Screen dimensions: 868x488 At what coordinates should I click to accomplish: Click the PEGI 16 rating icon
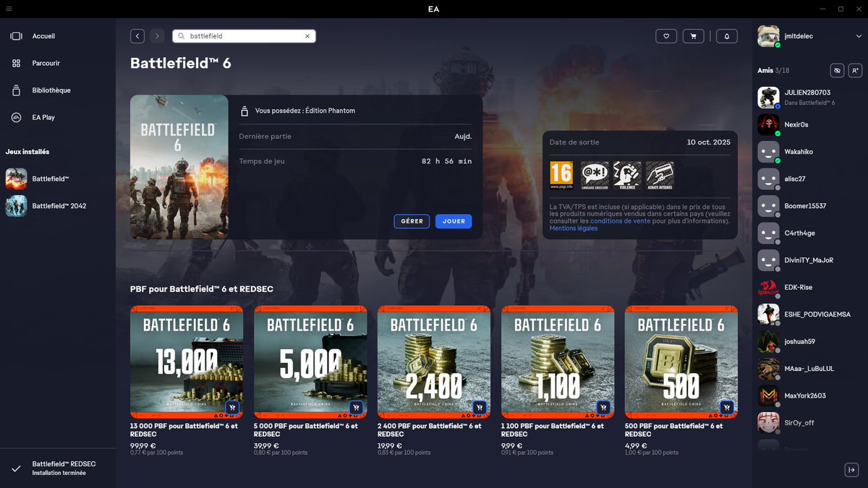pos(561,176)
